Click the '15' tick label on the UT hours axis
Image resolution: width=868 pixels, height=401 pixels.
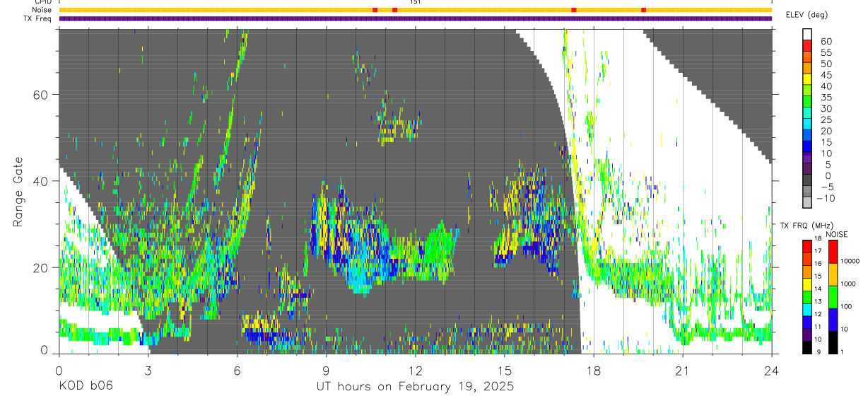504,371
